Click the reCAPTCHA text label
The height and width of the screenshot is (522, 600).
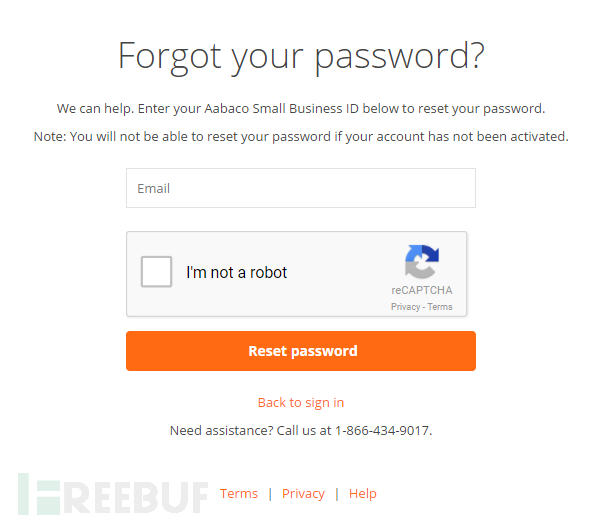point(422,290)
